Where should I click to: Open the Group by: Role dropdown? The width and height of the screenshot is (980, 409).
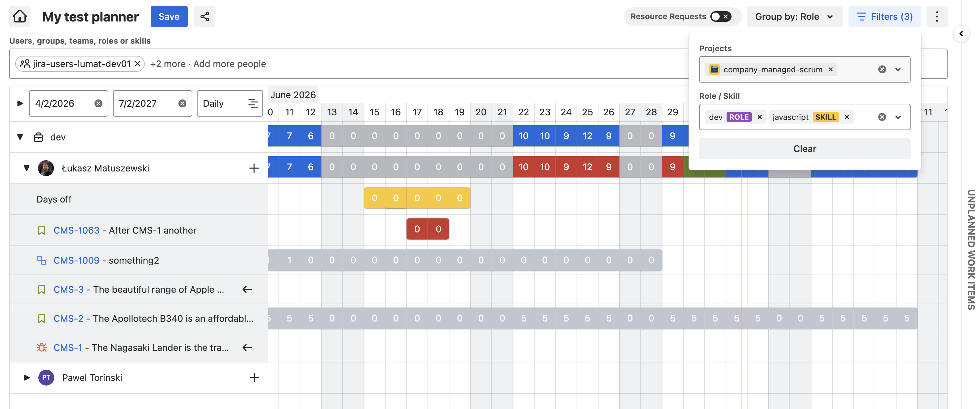tap(795, 17)
